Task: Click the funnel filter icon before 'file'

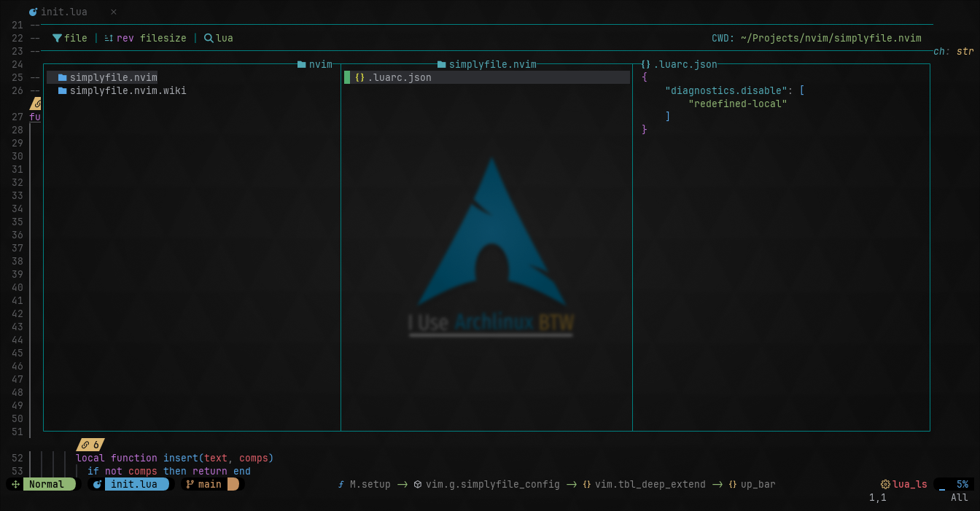Action: pos(57,38)
